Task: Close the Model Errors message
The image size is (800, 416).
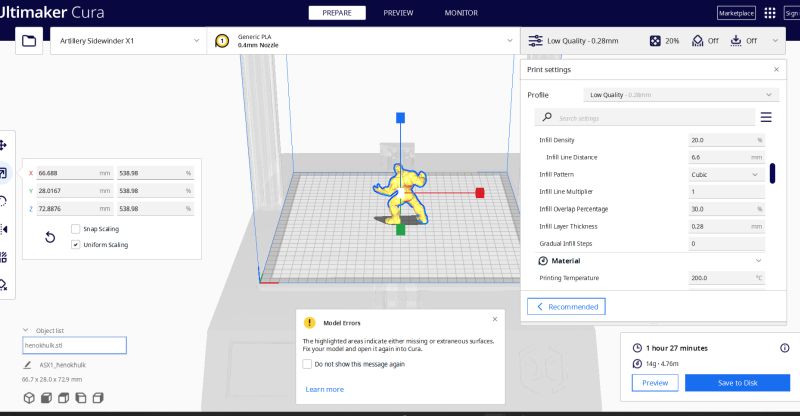Action: tap(495, 319)
